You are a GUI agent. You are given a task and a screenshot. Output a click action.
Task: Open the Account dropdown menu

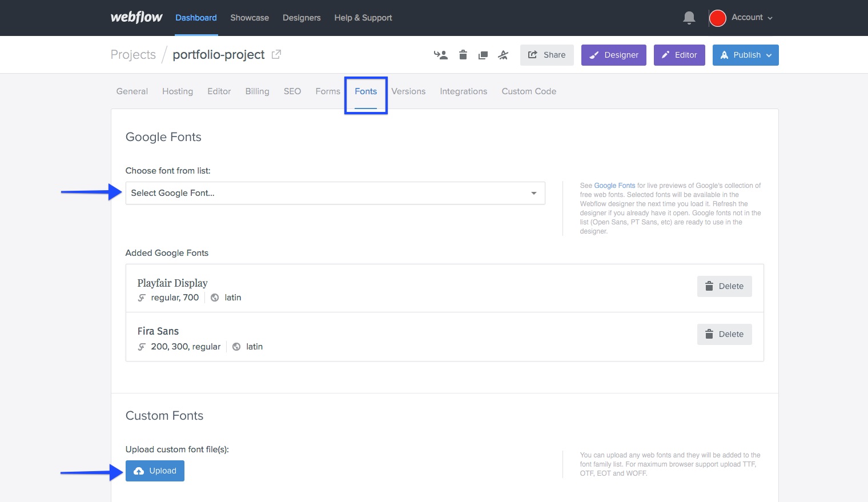[x=752, y=18]
